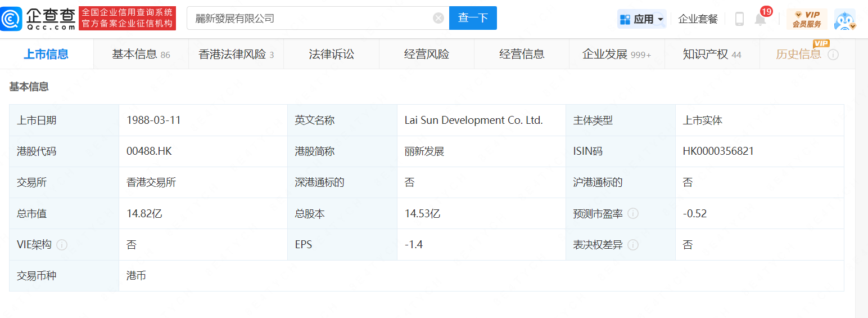Viewport: 868px width, 318px height.
Task: Go to the 知识产权 tab
Action: pos(711,55)
